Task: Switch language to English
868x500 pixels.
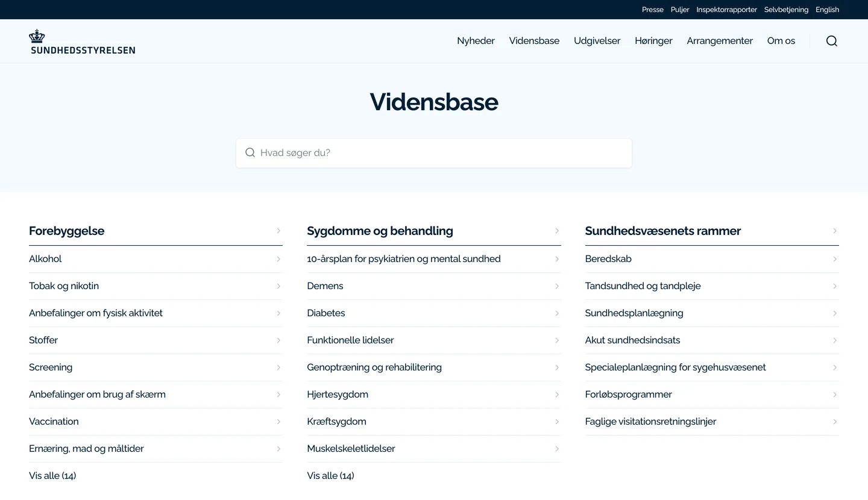Action: tap(827, 10)
